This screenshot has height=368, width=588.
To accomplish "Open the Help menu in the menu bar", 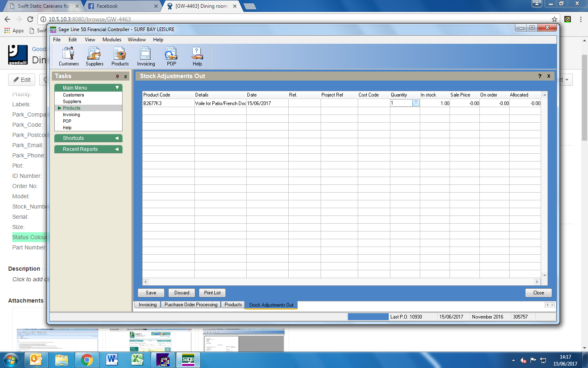I will tap(158, 40).
